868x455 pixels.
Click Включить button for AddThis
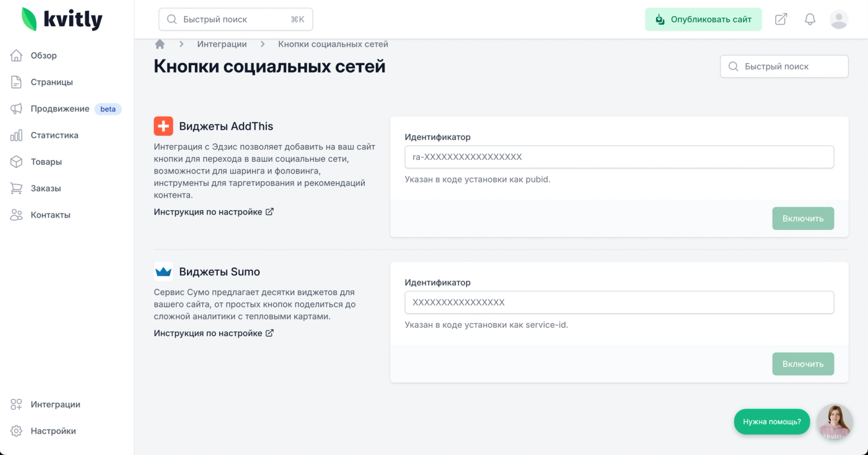(803, 219)
